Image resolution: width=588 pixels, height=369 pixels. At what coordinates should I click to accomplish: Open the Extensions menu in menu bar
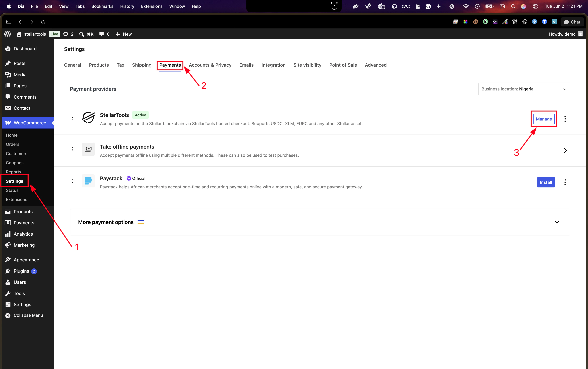[x=152, y=6]
